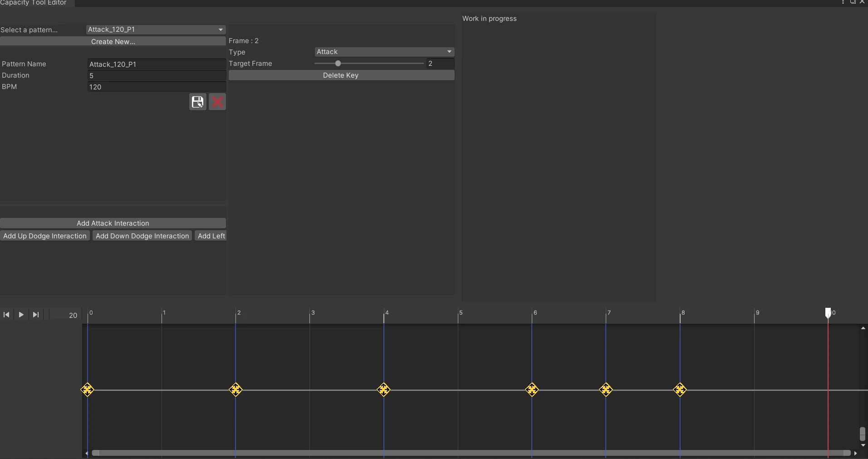868x459 pixels.
Task: Click the Delete Key button
Action: tap(341, 75)
